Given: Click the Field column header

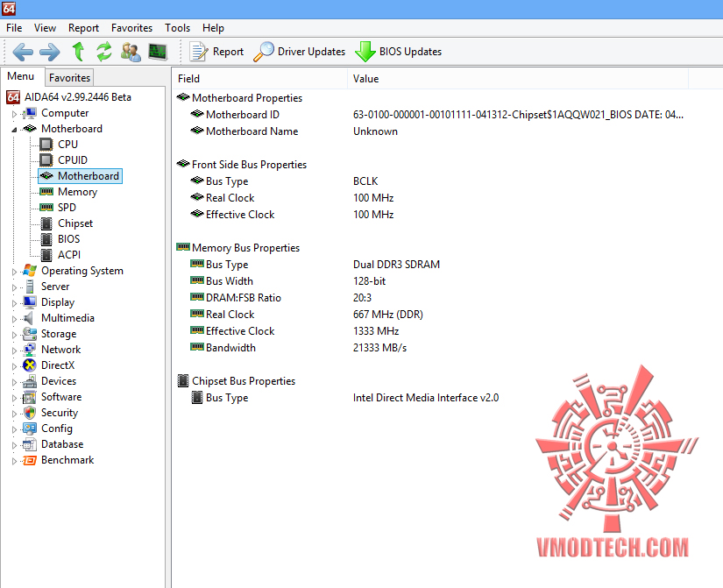Looking at the screenshot, I should [x=259, y=79].
